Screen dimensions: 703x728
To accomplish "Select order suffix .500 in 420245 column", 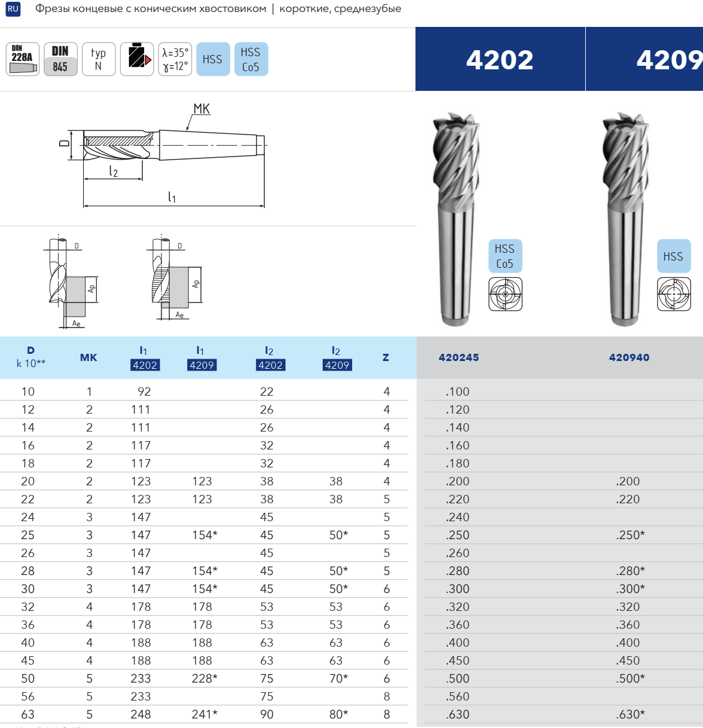I will pyautogui.click(x=458, y=678).
